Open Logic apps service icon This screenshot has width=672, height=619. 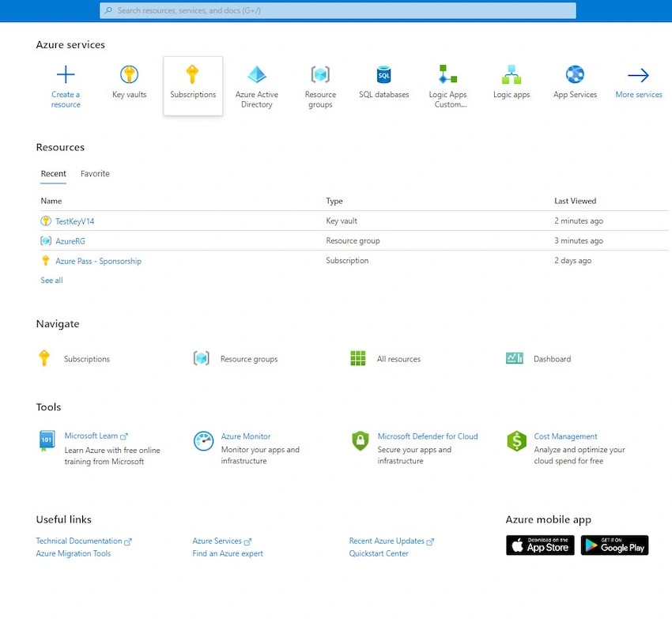(512, 74)
